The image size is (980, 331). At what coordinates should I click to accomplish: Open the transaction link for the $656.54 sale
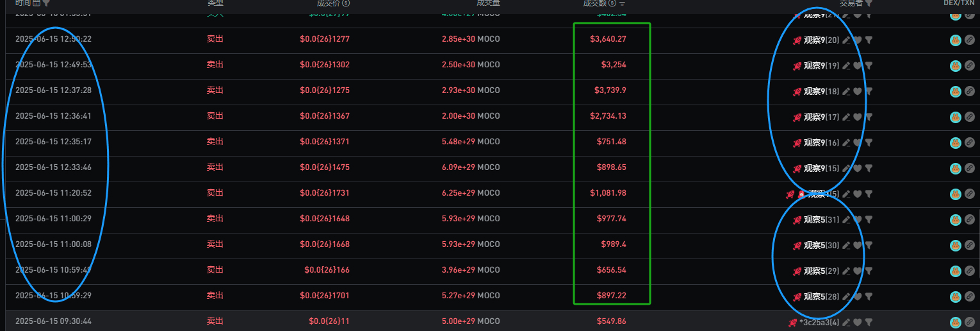click(969, 271)
